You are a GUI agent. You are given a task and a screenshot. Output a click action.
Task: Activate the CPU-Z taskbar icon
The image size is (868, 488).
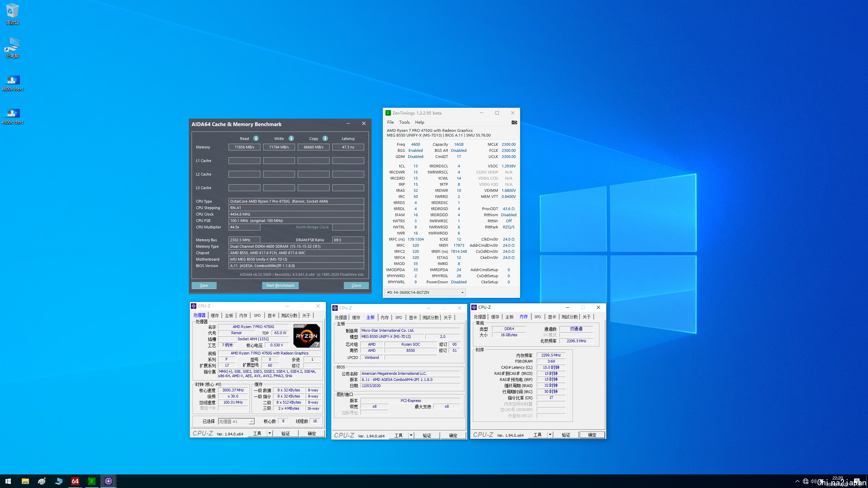108,481
